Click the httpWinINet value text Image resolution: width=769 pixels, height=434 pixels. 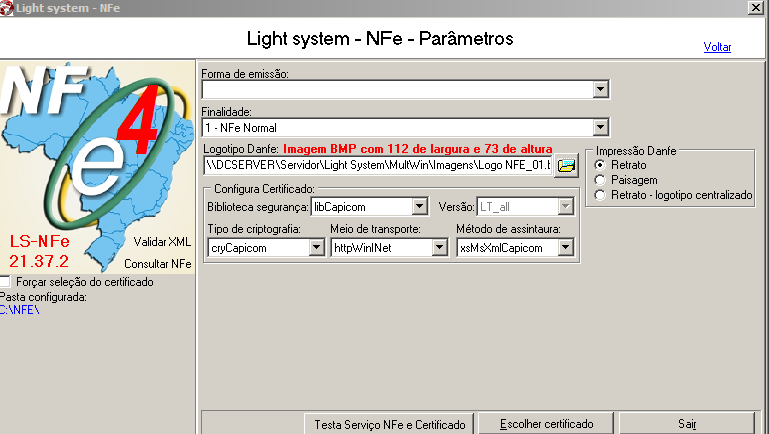pos(362,248)
